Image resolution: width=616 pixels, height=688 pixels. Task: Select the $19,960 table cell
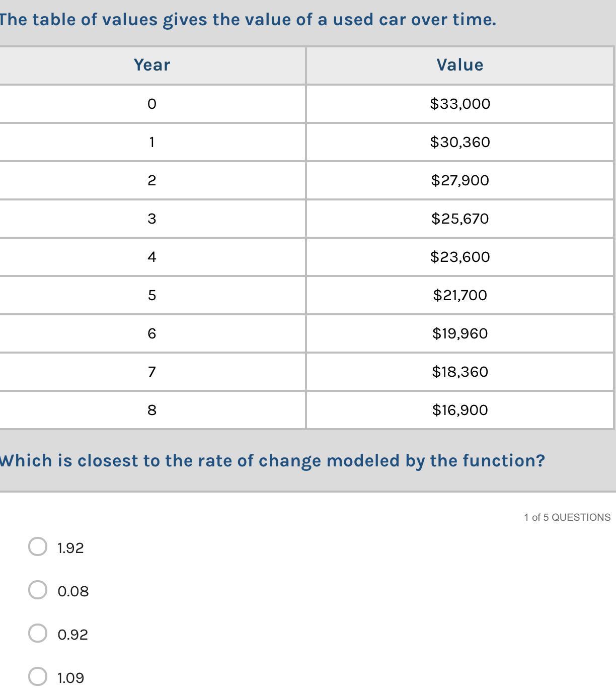(459, 333)
